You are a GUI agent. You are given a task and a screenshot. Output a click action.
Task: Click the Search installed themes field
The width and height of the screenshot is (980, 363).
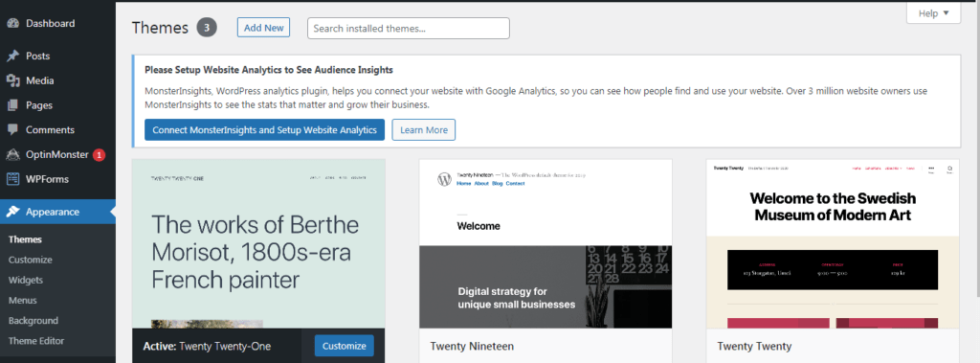point(408,28)
